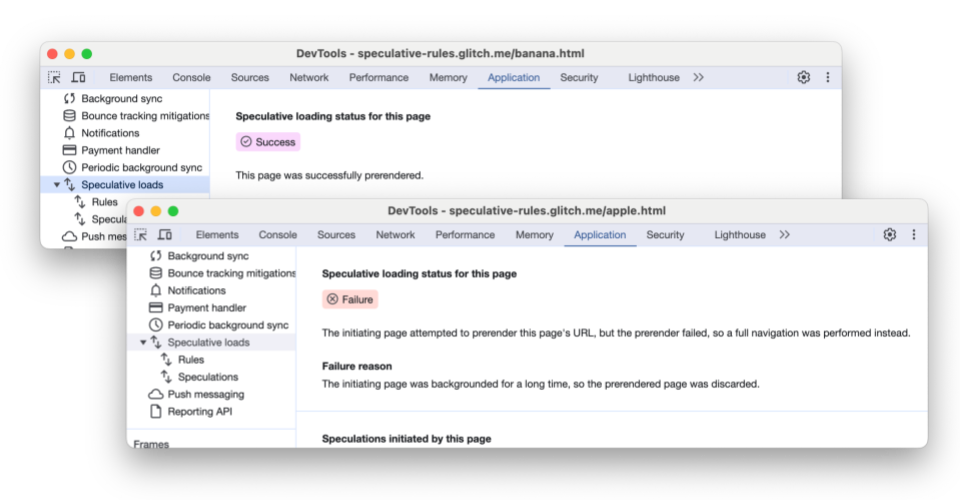Viewport: 960px width, 500px height.
Task: Click the inspect element icon in banana.html window
Action: pos(54,77)
